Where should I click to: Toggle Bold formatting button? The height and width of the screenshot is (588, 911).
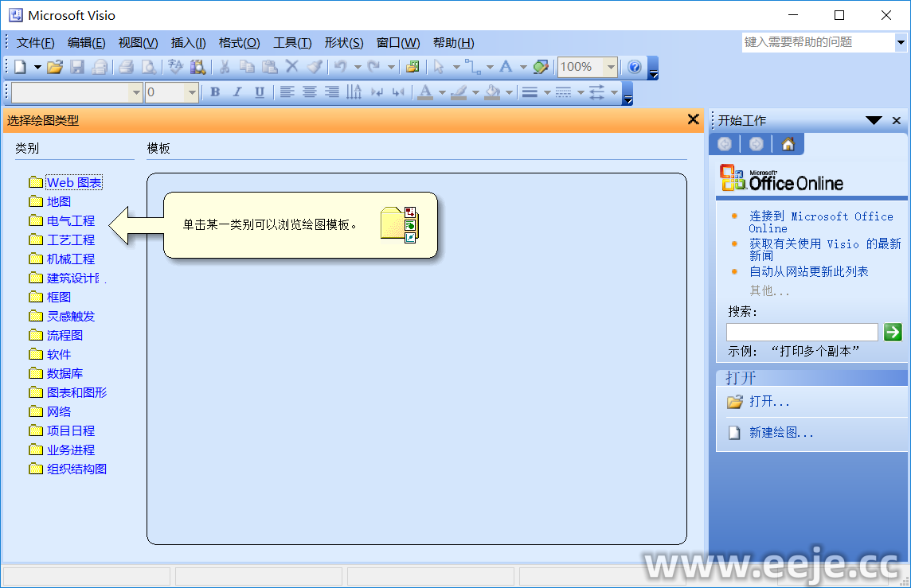coord(215,92)
